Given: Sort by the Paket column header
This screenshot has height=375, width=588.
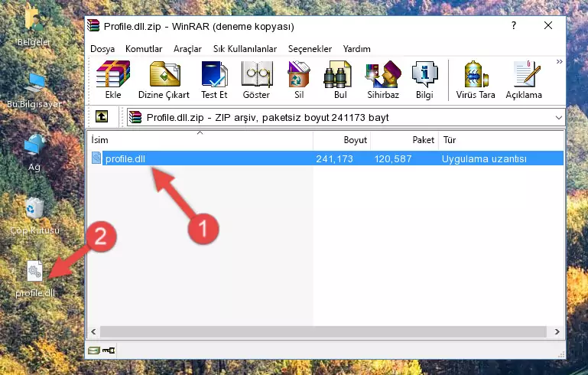Looking at the screenshot, I should tap(404, 140).
